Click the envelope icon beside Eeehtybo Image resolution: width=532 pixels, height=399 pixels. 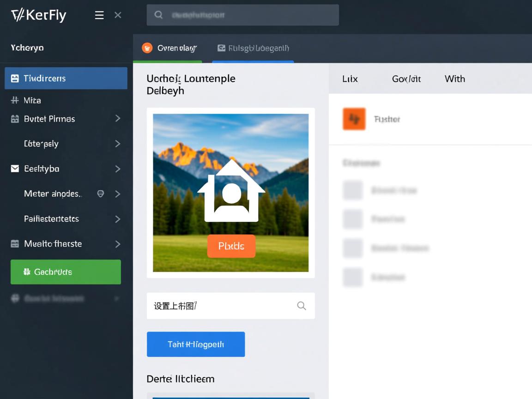15,169
